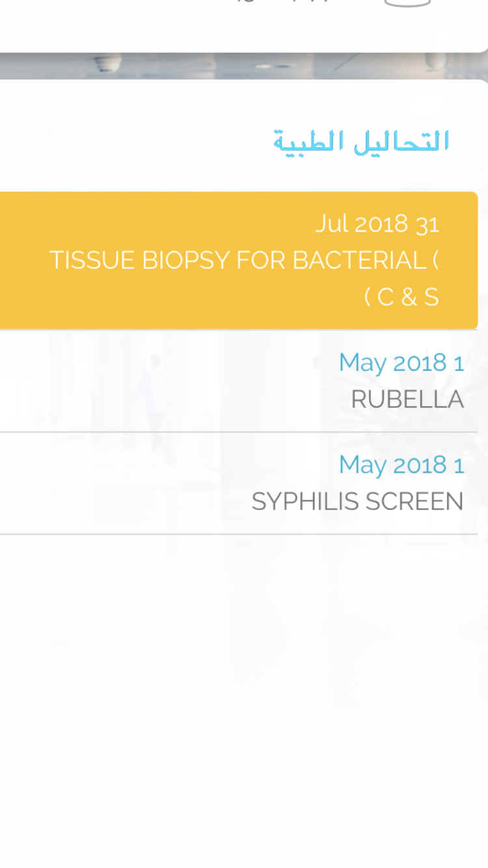Tap the SYPHILIS SCREEN label text

tap(358, 502)
